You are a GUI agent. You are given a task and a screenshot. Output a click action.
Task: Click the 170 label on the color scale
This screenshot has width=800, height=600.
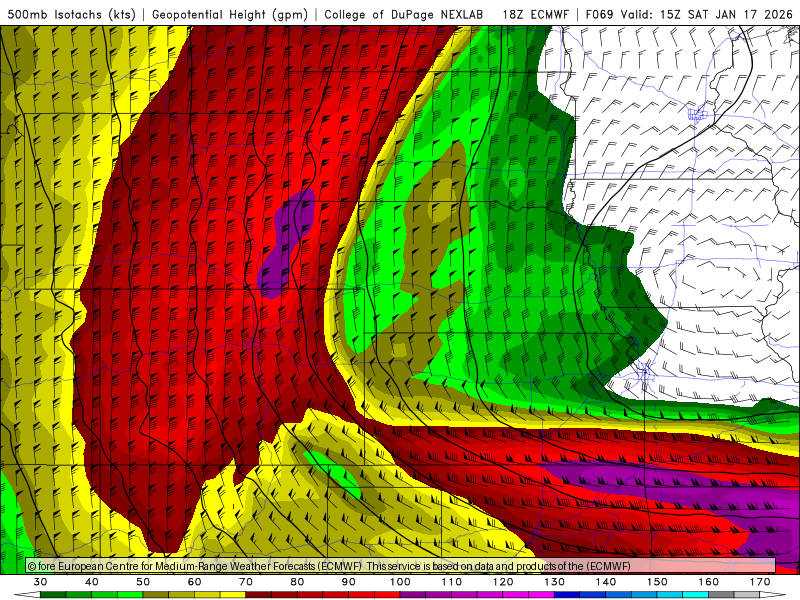(x=760, y=582)
